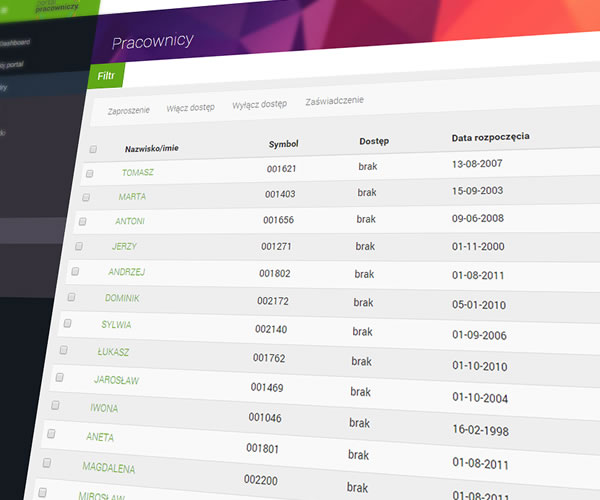Open employee ŁUKASZ
The height and width of the screenshot is (500, 600).
tap(113, 352)
